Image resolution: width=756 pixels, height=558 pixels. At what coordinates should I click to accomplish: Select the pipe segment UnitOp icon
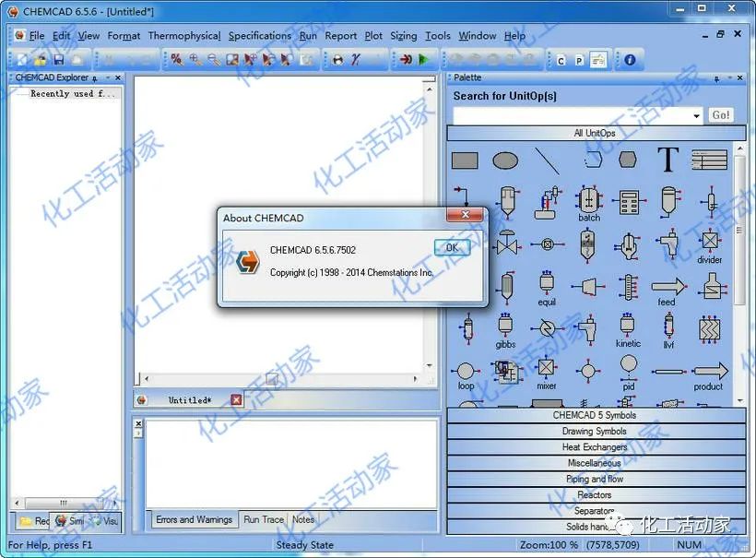tap(668, 372)
